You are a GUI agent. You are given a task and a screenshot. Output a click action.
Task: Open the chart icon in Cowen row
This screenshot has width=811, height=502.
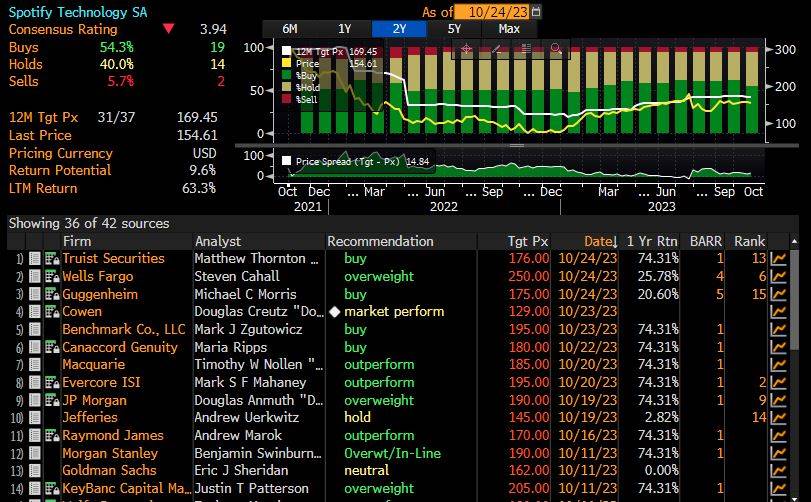(x=778, y=312)
